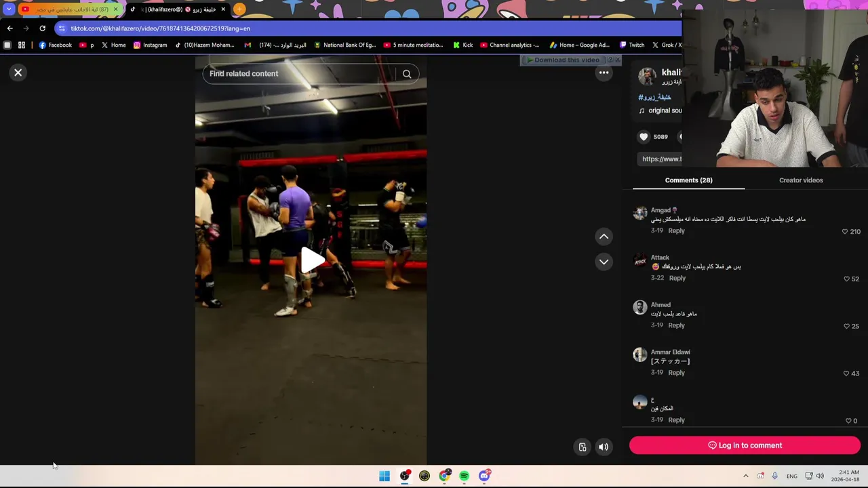Open the Hazem Mohamed TikTok bookmark
The width and height of the screenshot is (868, 488).
tap(204, 45)
